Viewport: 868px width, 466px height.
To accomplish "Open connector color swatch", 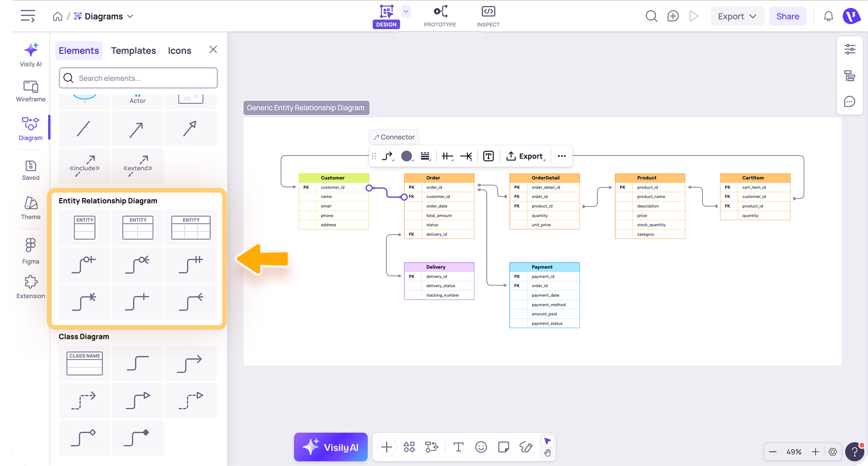I will click(x=407, y=156).
